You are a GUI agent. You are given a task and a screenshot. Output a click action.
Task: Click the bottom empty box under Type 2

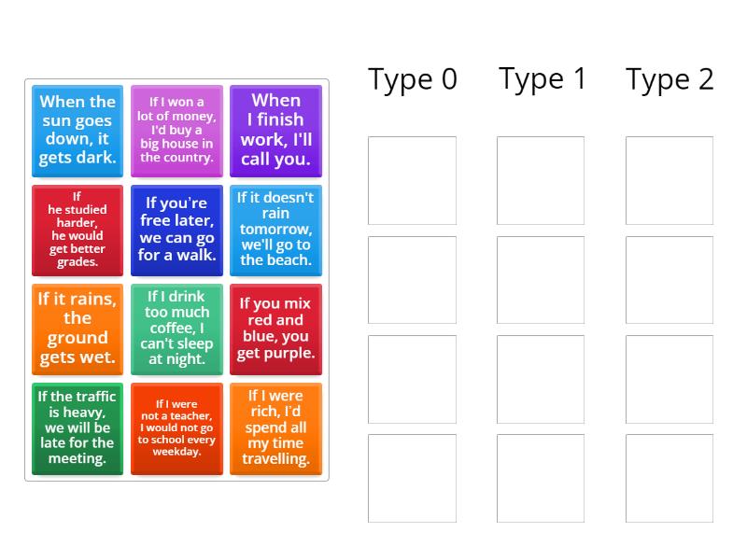[669, 478]
